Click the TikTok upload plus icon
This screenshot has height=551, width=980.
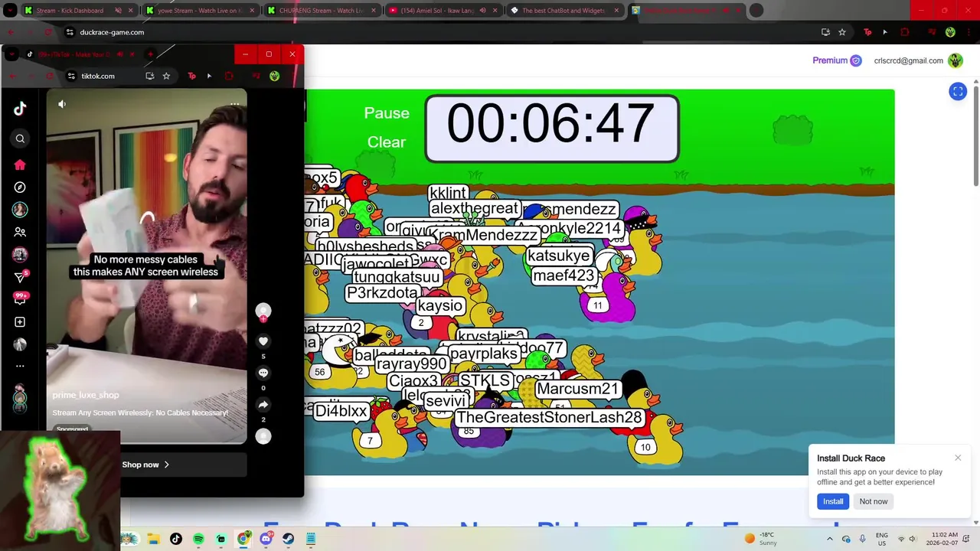click(20, 322)
